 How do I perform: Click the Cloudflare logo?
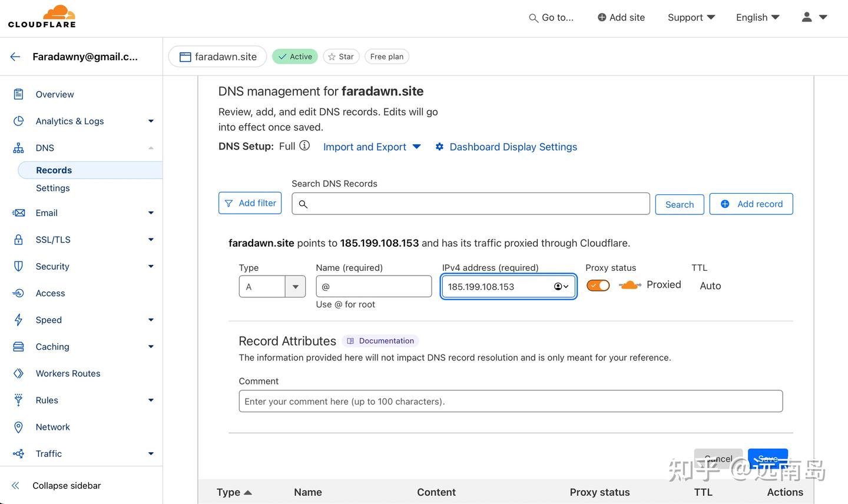tap(41, 16)
